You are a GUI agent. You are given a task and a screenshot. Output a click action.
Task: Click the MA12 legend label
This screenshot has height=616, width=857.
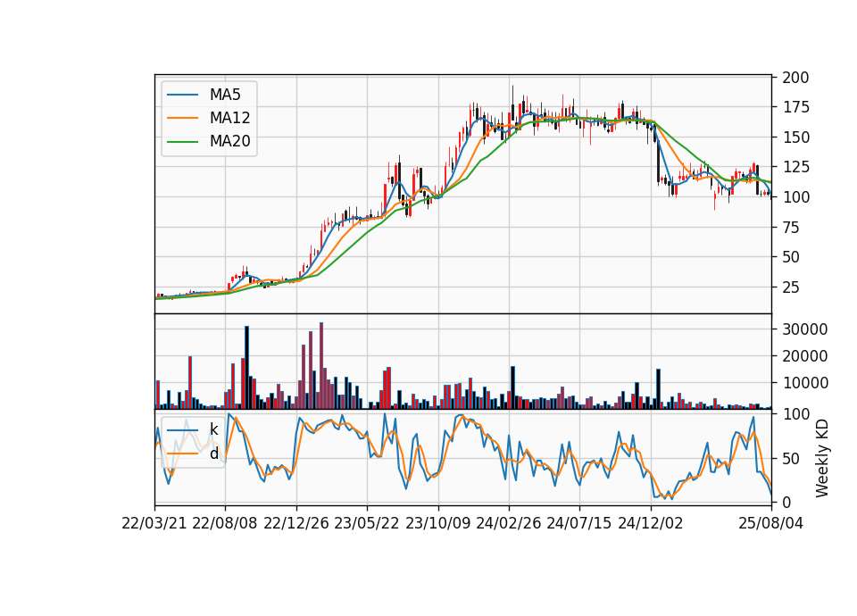(229, 118)
